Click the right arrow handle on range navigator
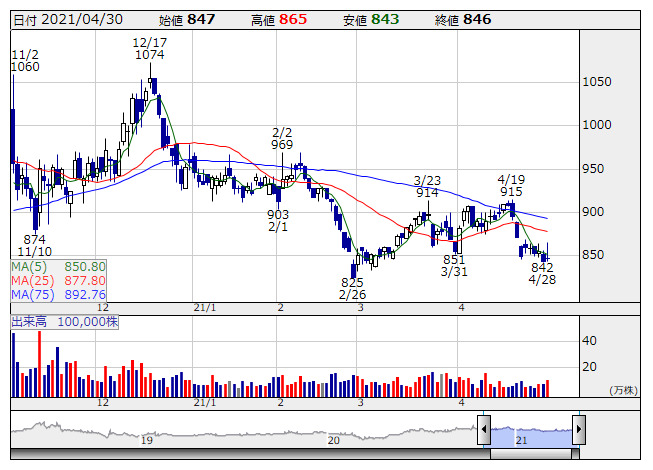Screen dimensions: 653x470 click(x=579, y=429)
